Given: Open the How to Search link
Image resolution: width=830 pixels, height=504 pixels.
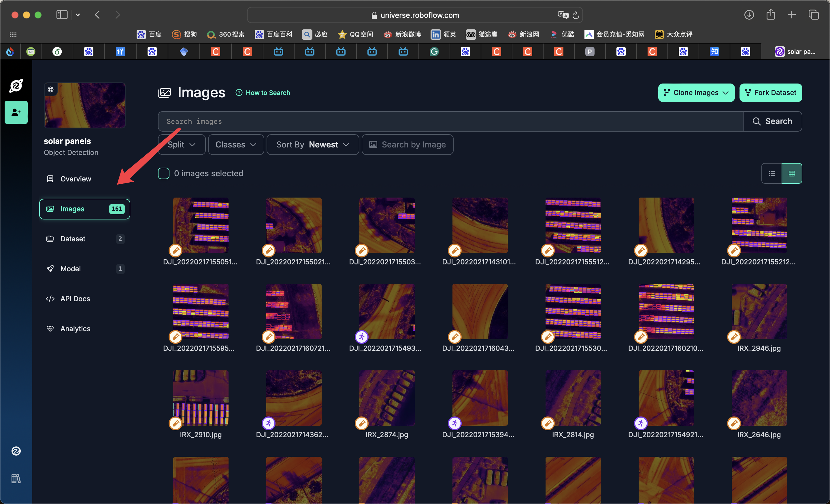Looking at the screenshot, I should point(267,92).
